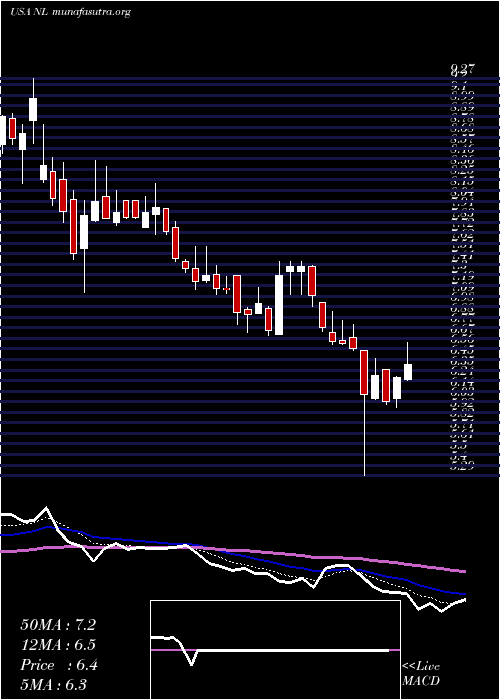Click the '<<Live MACD' label

(421, 673)
